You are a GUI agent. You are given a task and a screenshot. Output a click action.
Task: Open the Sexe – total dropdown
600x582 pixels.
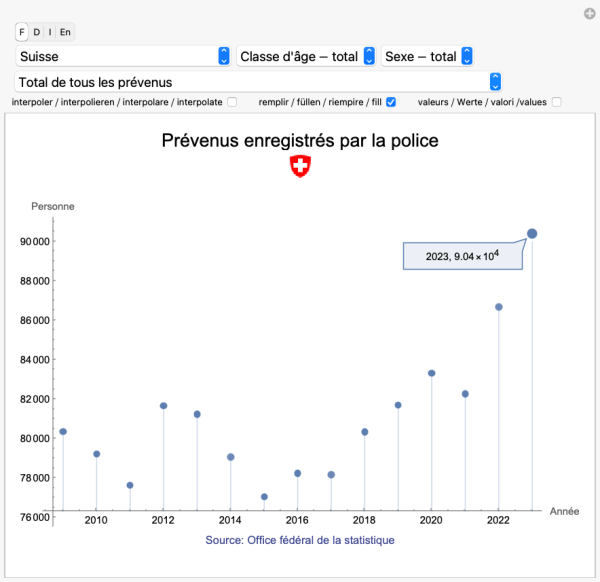click(427, 57)
